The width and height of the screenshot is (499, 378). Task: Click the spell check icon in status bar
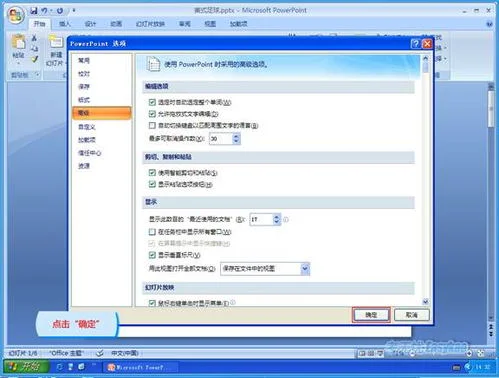point(99,353)
